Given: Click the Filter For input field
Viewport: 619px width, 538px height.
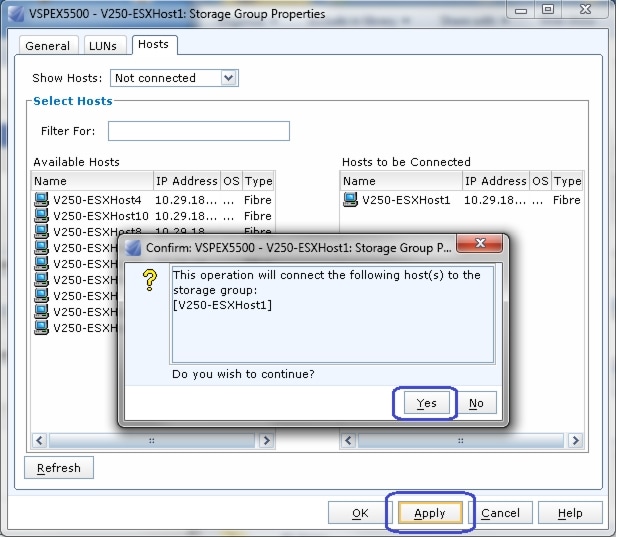Looking at the screenshot, I should 200,131.
